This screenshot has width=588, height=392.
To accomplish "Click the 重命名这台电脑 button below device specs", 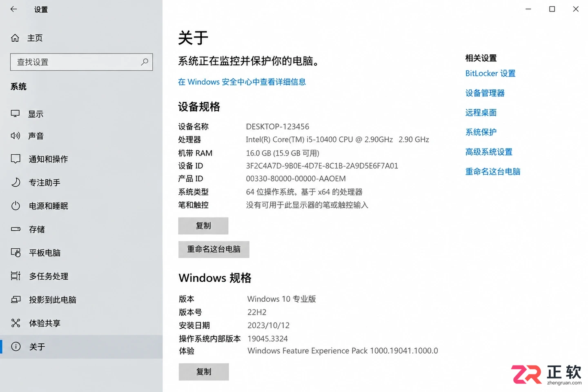I will click(x=214, y=249).
